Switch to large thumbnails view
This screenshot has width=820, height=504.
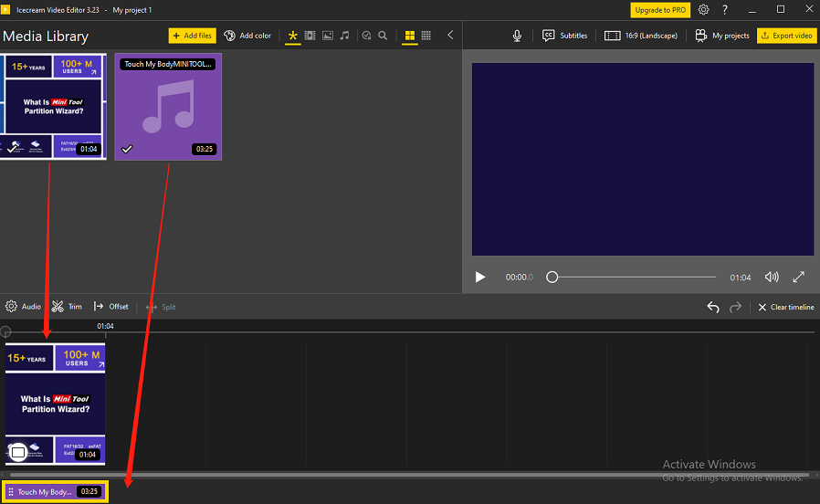(410, 36)
